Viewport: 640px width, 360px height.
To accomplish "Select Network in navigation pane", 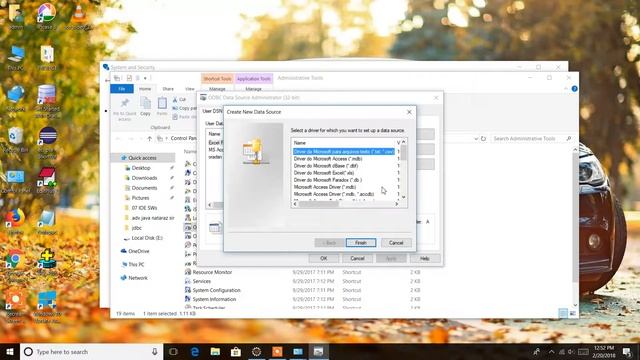I will click(x=138, y=278).
